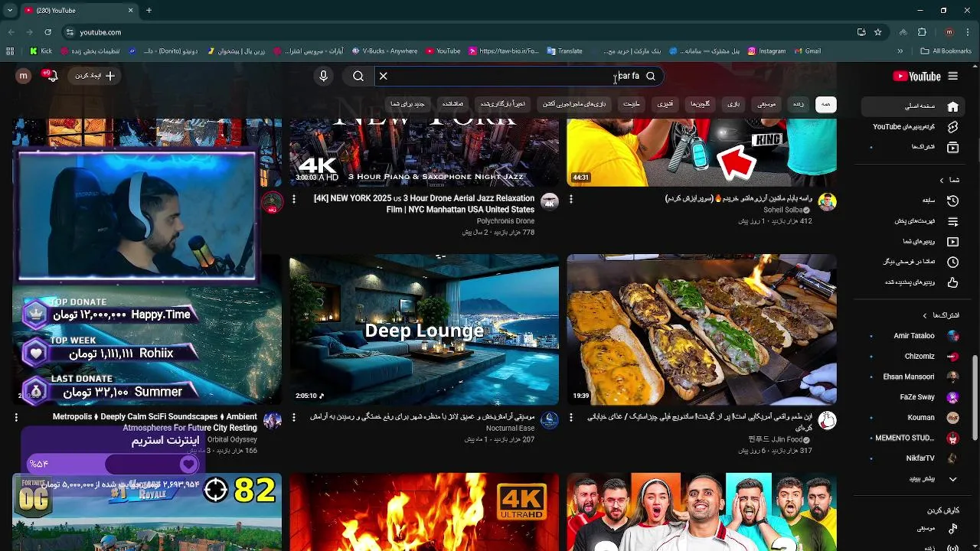Click the 'Nocturnal Ease' channel name
This screenshot has height=551, width=980.
pos(510,429)
